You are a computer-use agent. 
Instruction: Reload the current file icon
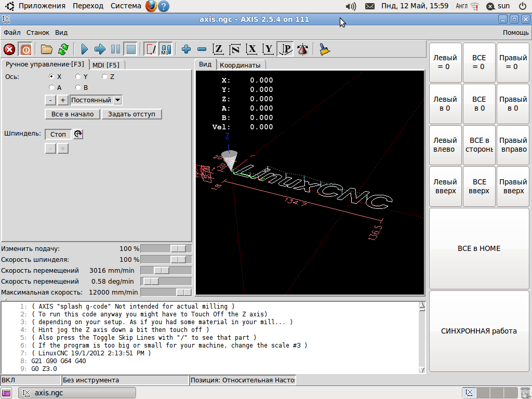(x=63, y=49)
